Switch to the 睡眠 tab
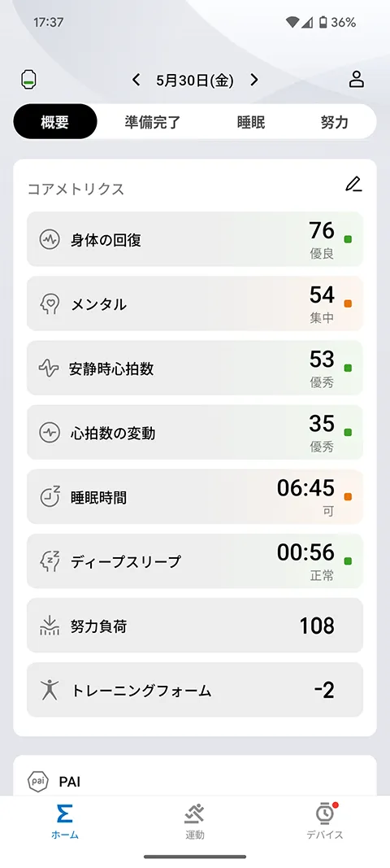The width and height of the screenshot is (390, 868). [251, 122]
